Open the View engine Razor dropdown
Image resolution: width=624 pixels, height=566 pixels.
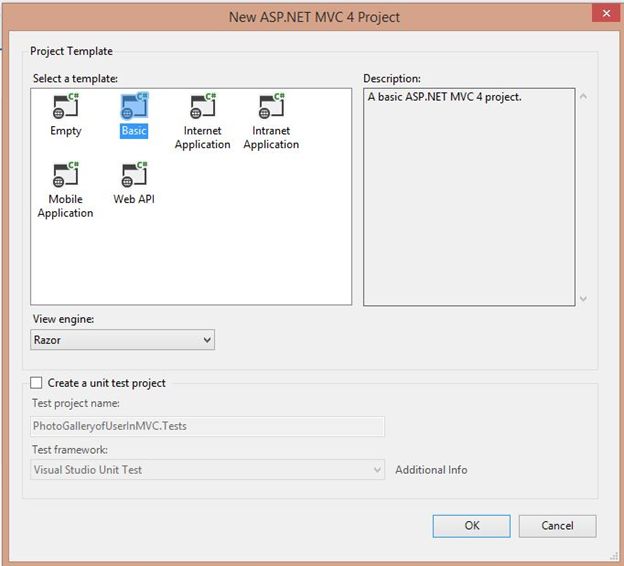(x=123, y=340)
